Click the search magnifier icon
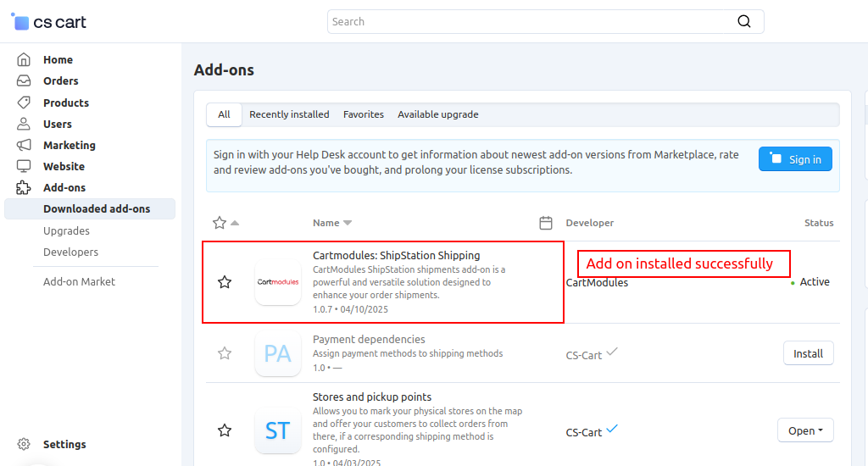 point(744,22)
